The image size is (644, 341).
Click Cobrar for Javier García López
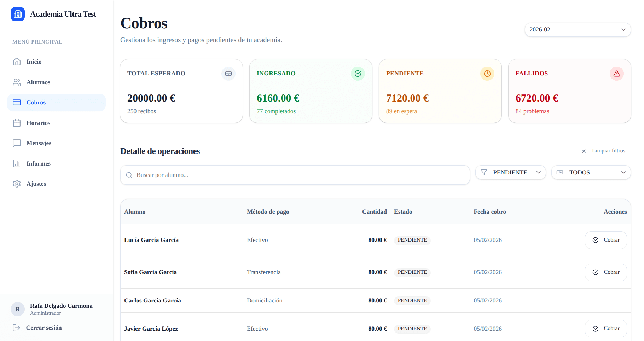(x=606, y=329)
